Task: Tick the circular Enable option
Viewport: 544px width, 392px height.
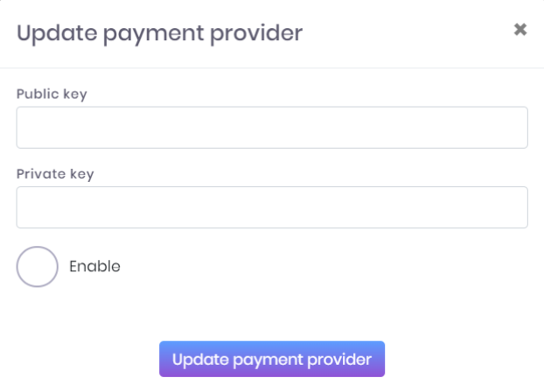Action: tap(37, 267)
